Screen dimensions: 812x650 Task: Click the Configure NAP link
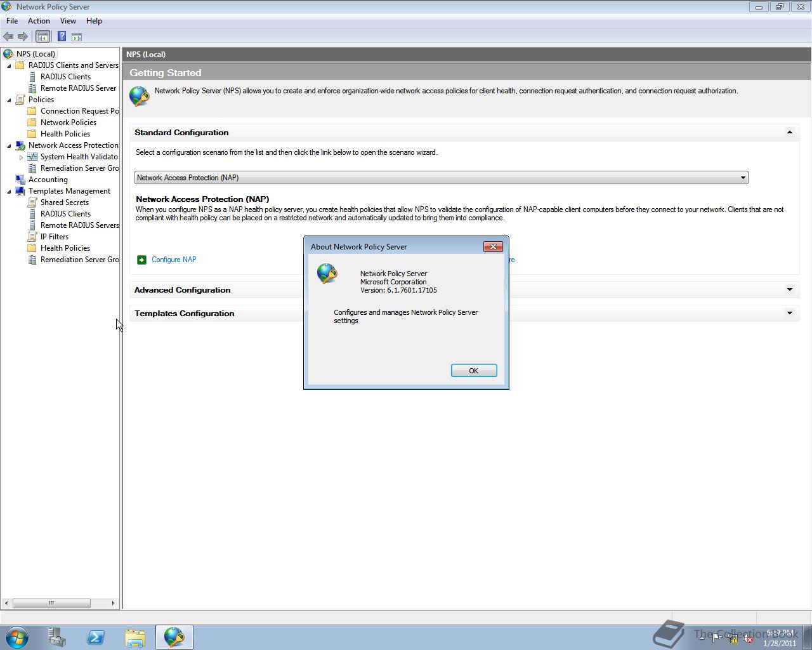174,260
